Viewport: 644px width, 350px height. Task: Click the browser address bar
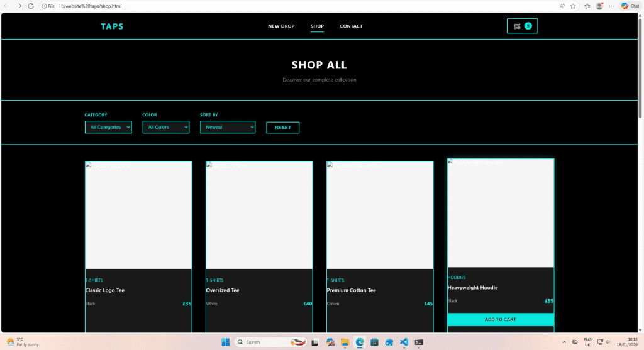point(283,6)
